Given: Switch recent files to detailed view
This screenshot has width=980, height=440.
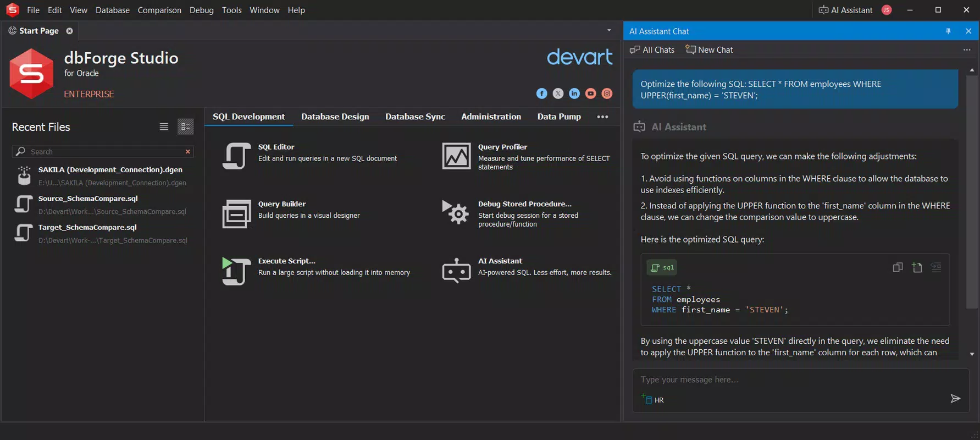Looking at the screenshot, I should coord(186,127).
